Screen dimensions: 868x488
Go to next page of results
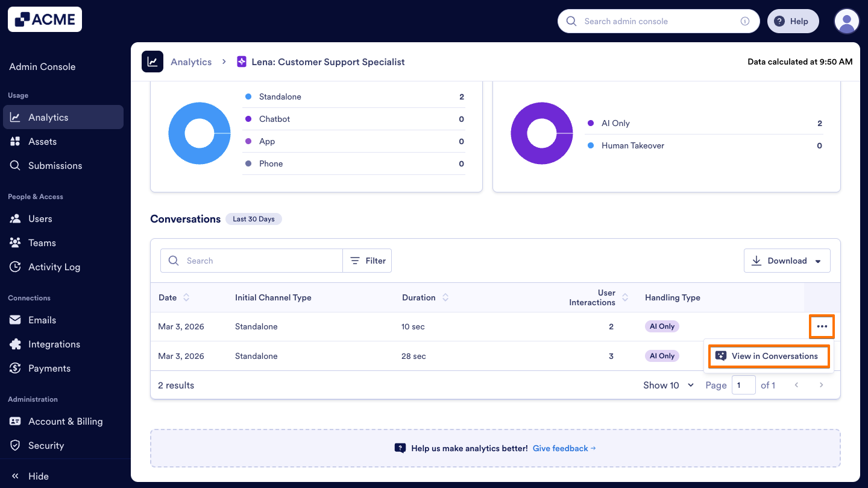pos(821,385)
